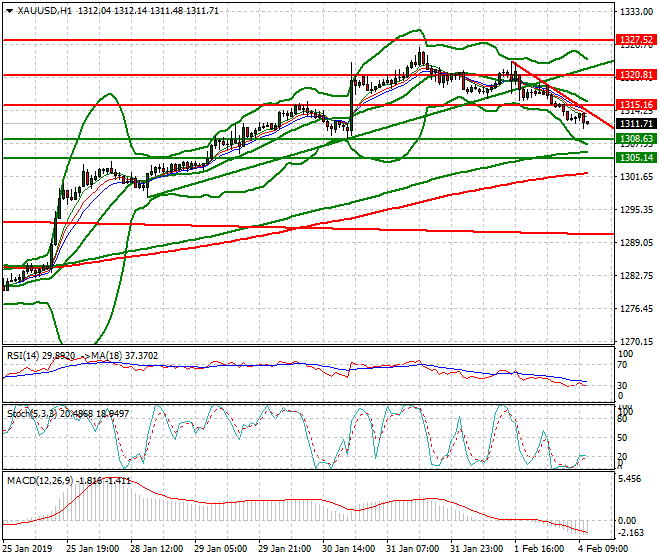Select the 1315.16 red price label
The image size is (660, 560).
click(x=636, y=104)
